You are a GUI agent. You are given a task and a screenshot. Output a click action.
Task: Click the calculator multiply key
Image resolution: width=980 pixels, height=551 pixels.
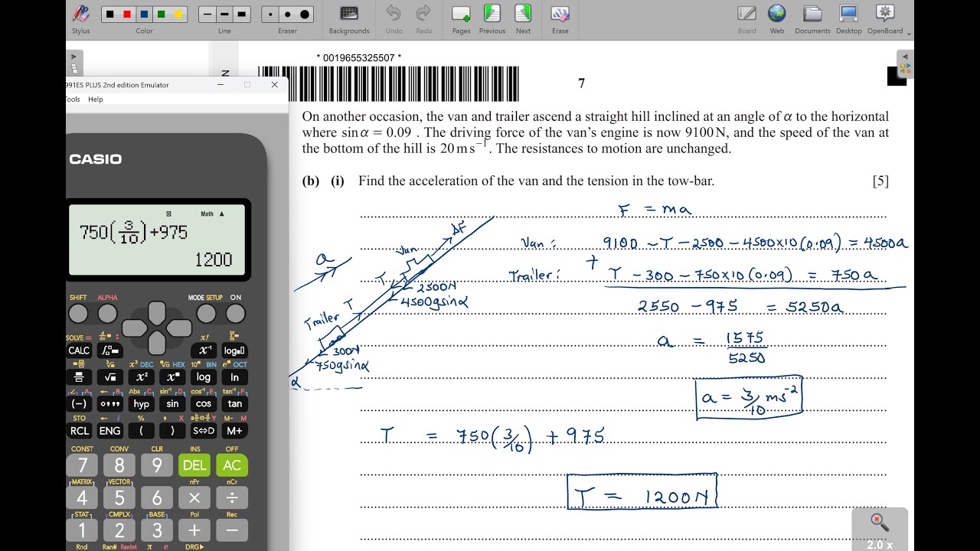194,497
